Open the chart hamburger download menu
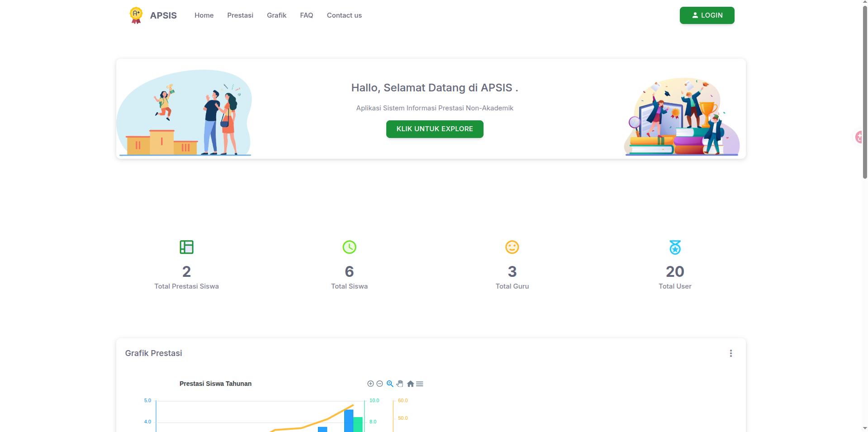The image size is (868, 432). (x=420, y=384)
